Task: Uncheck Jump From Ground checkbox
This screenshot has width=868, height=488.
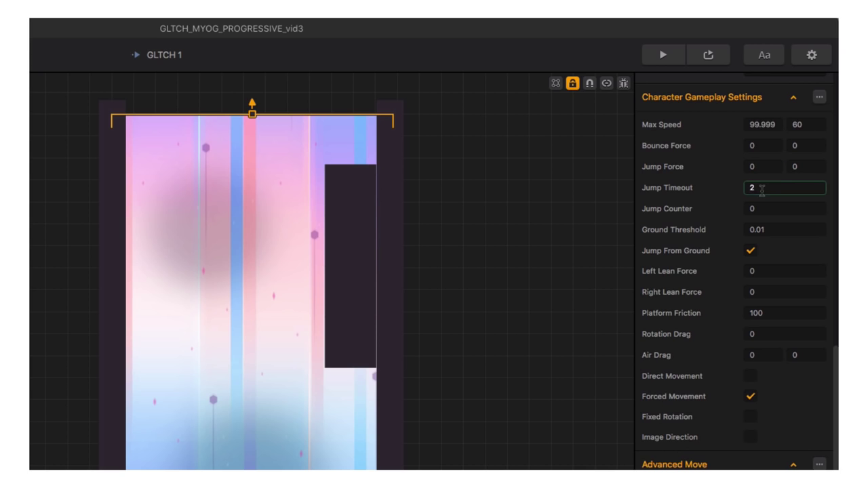Action: pos(751,250)
